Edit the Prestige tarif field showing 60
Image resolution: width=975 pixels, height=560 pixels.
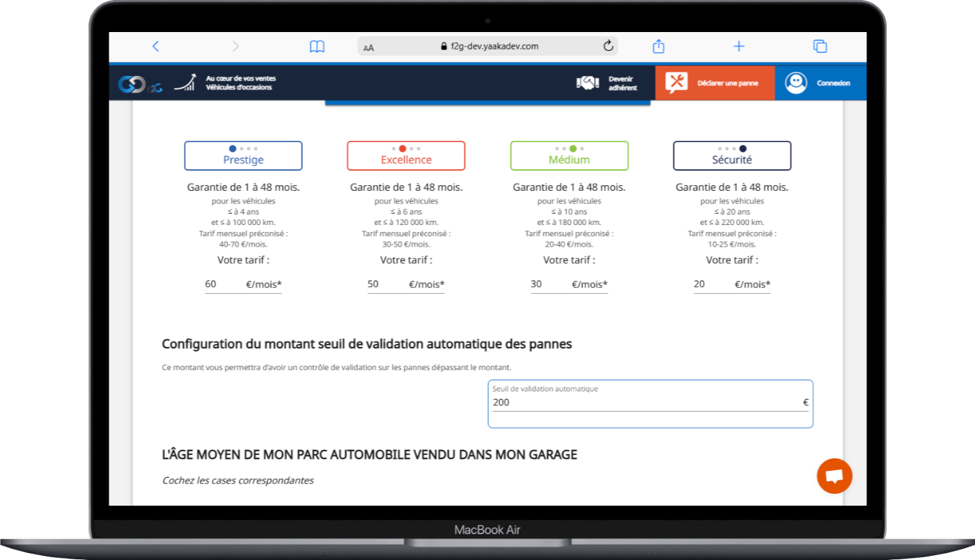coord(223,284)
